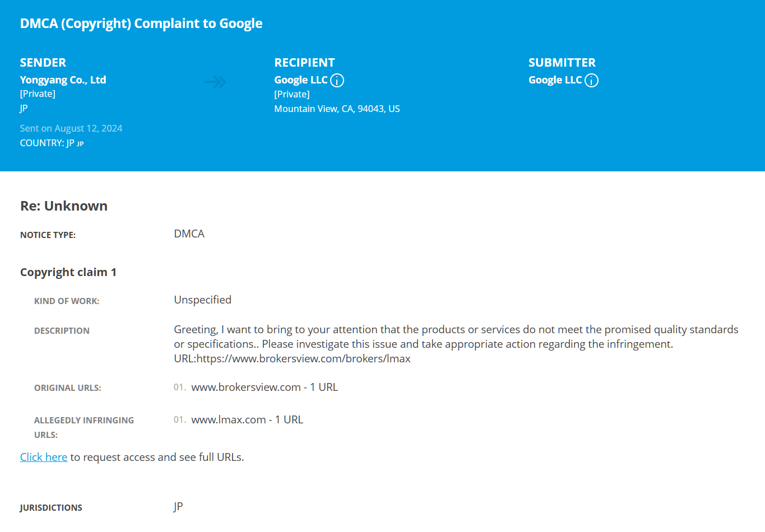
Task: Click the notice type value DMCA
Action: pos(189,234)
